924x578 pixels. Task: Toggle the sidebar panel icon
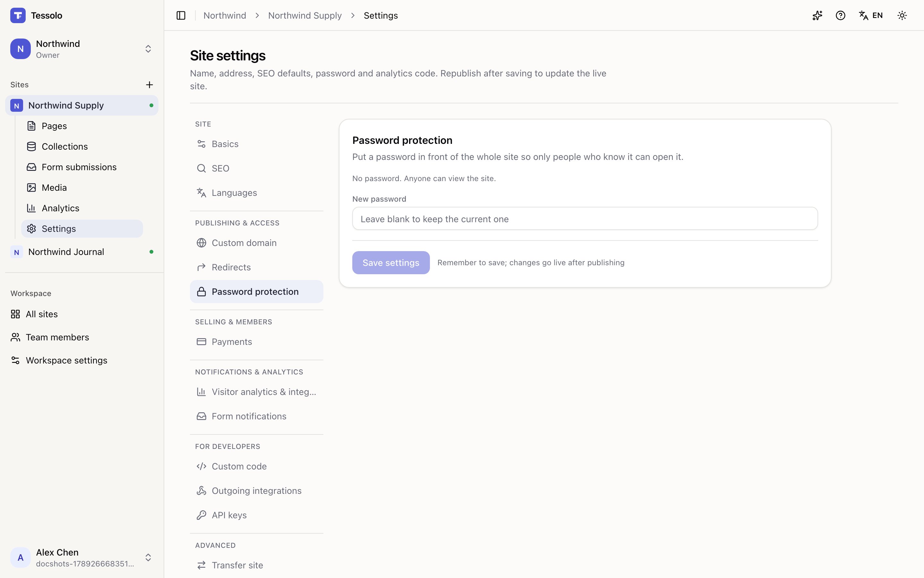tap(181, 15)
